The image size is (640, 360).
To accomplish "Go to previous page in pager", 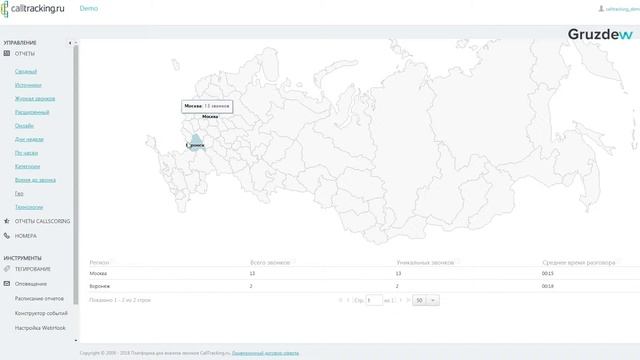I will pos(348,300).
